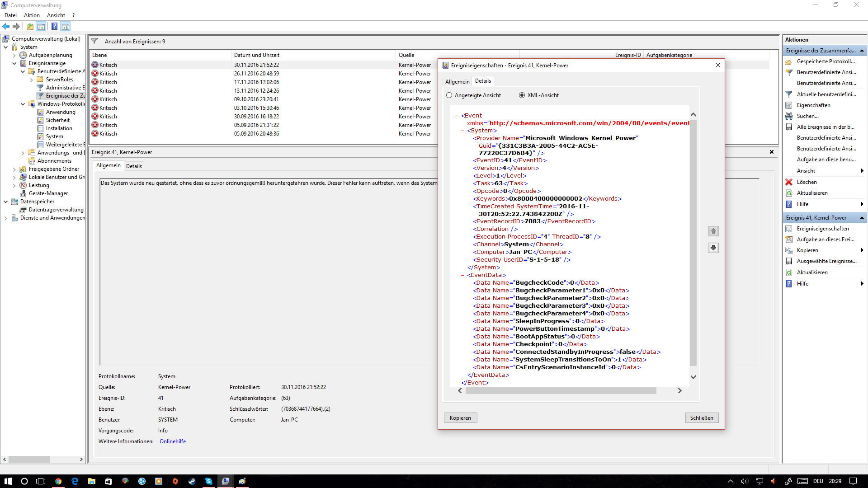Click the up arrow previous event button
The width and height of the screenshot is (868, 488).
tap(713, 231)
